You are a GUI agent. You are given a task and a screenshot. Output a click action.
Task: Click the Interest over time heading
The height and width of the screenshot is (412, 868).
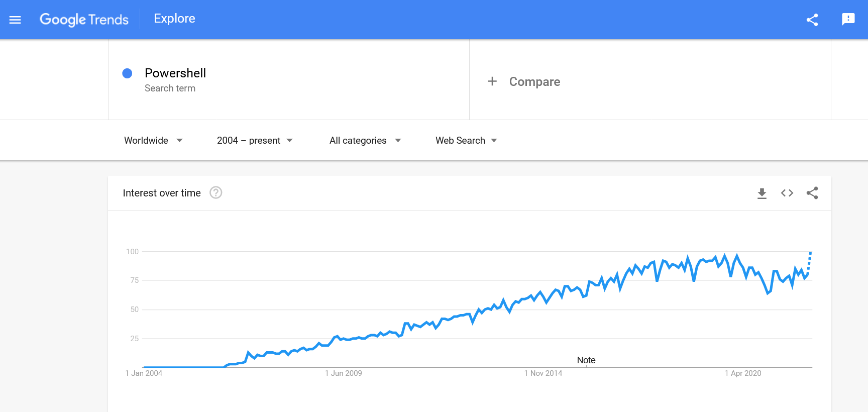[162, 193]
